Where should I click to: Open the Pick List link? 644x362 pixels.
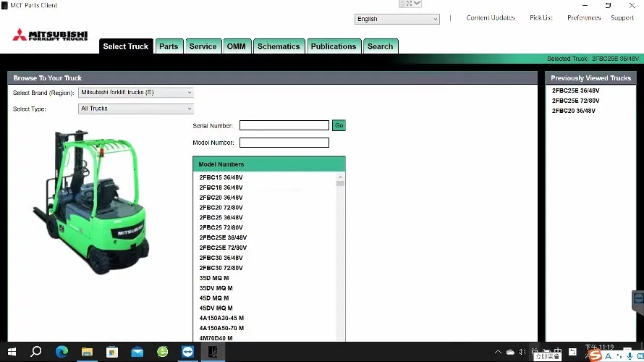[541, 17]
